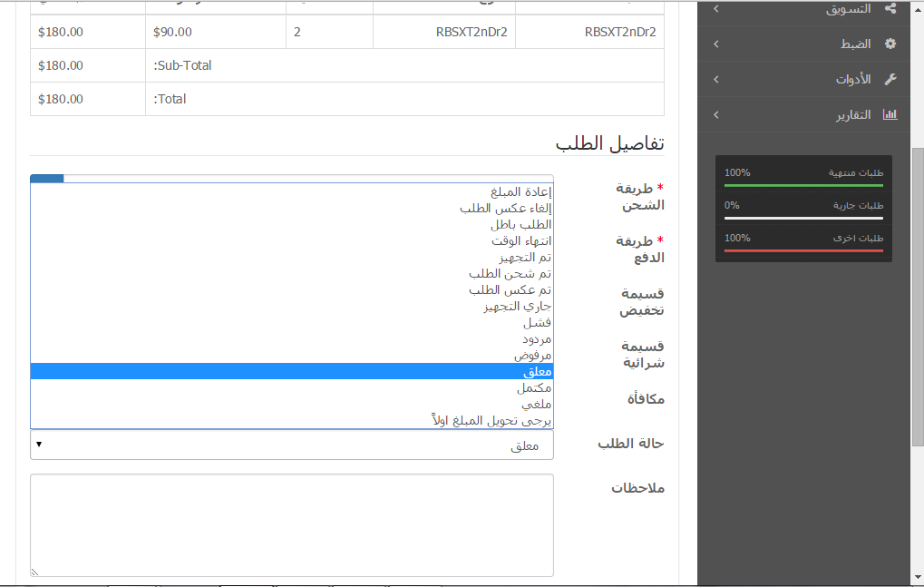The width and height of the screenshot is (924, 587).
Task: Click the Sub-Total label
Action: 182,65
